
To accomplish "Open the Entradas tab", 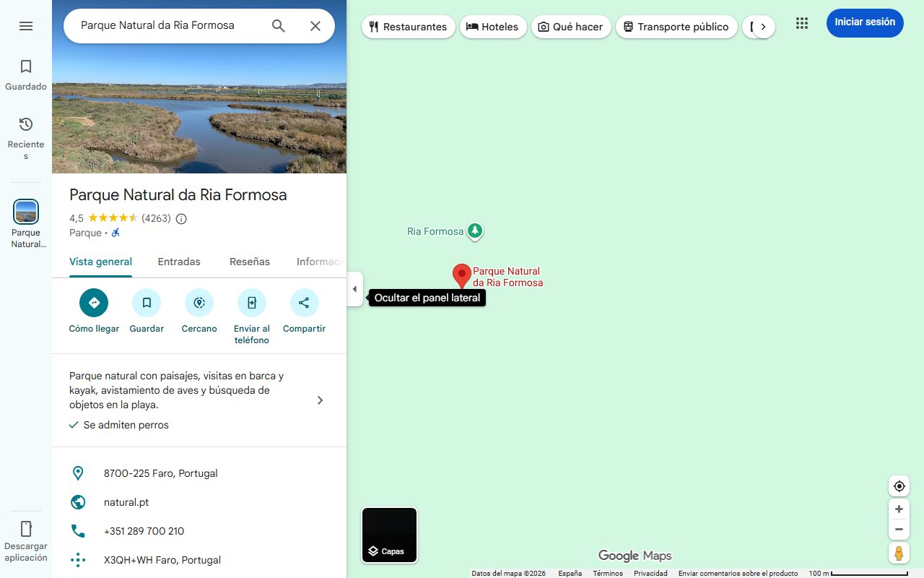I will click(178, 262).
